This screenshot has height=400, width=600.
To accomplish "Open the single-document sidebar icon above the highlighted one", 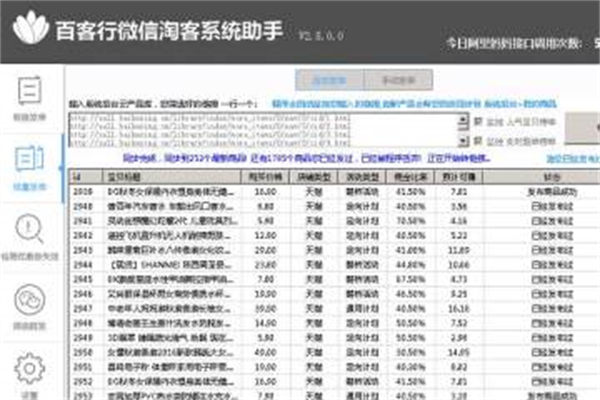I will 30,91.
